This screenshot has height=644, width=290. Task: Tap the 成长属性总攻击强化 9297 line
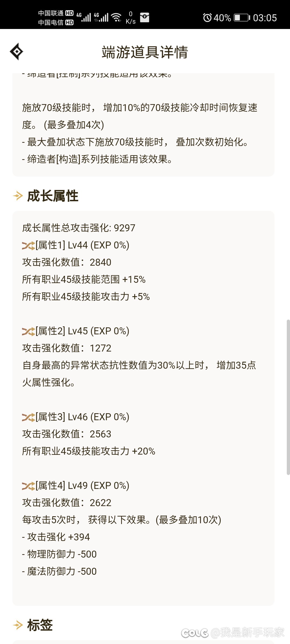[79, 228]
